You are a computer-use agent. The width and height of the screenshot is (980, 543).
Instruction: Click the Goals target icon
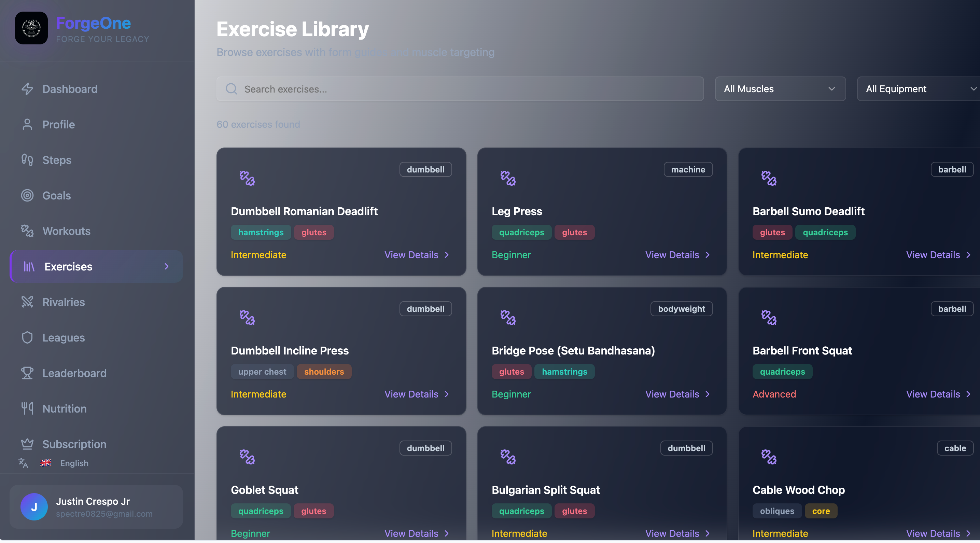click(x=27, y=196)
